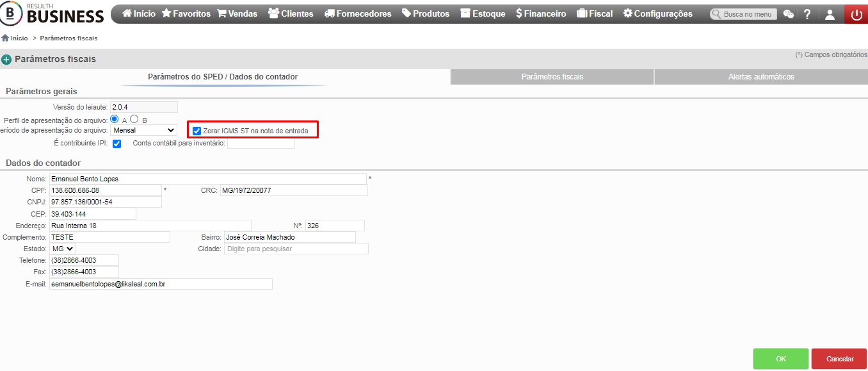The image size is (868, 371).
Task: Click the Telefone input field
Action: click(84, 260)
